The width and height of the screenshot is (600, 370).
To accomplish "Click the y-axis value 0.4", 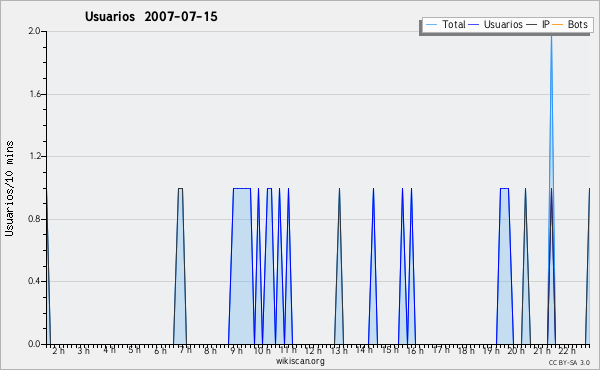I will [34, 281].
